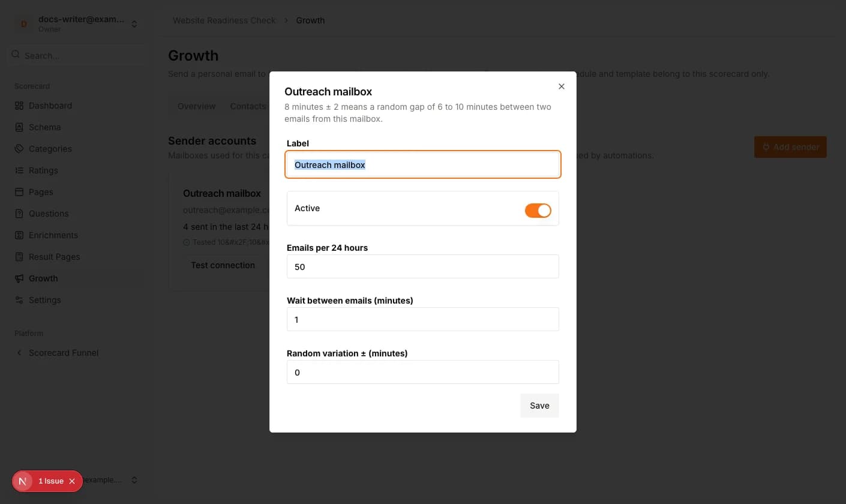Click the Label text field
The width and height of the screenshot is (846, 504).
pos(423,164)
